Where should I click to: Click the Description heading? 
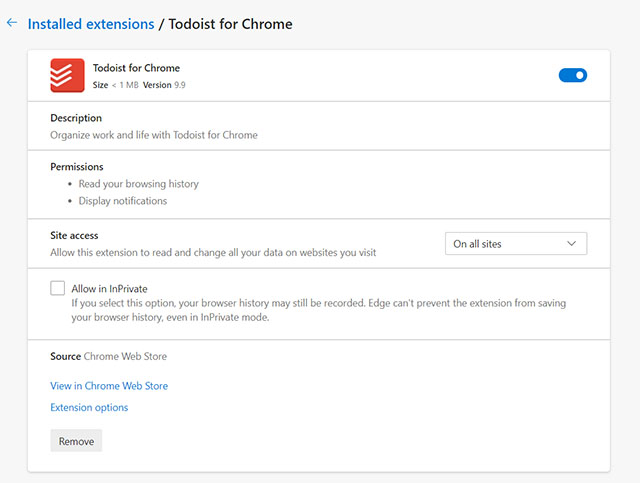tap(76, 118)
